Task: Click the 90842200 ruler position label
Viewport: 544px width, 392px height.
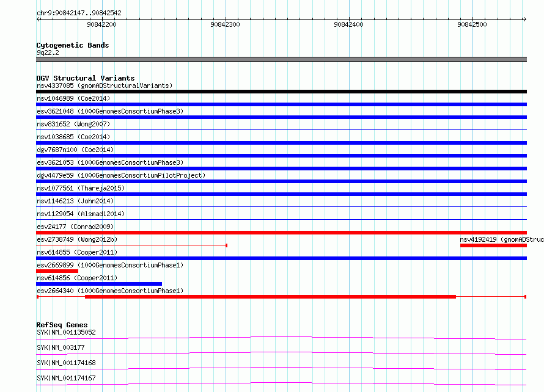Action: pos(101,24)
